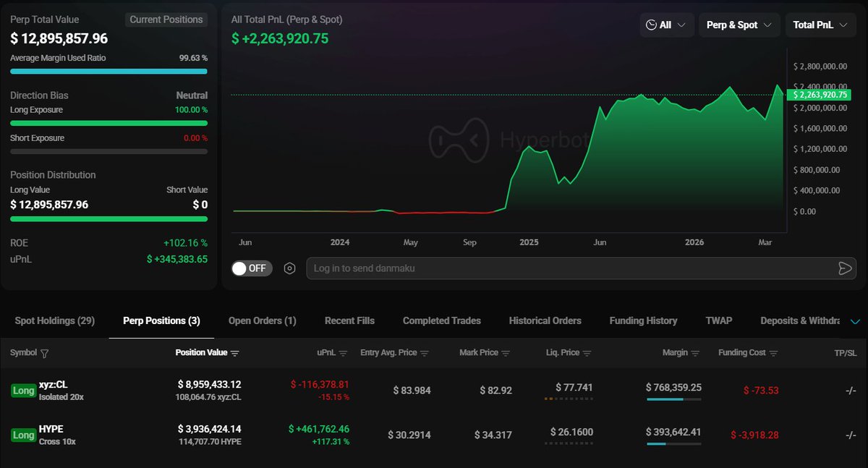Open the Completed Trades tab

click(442, 320)
